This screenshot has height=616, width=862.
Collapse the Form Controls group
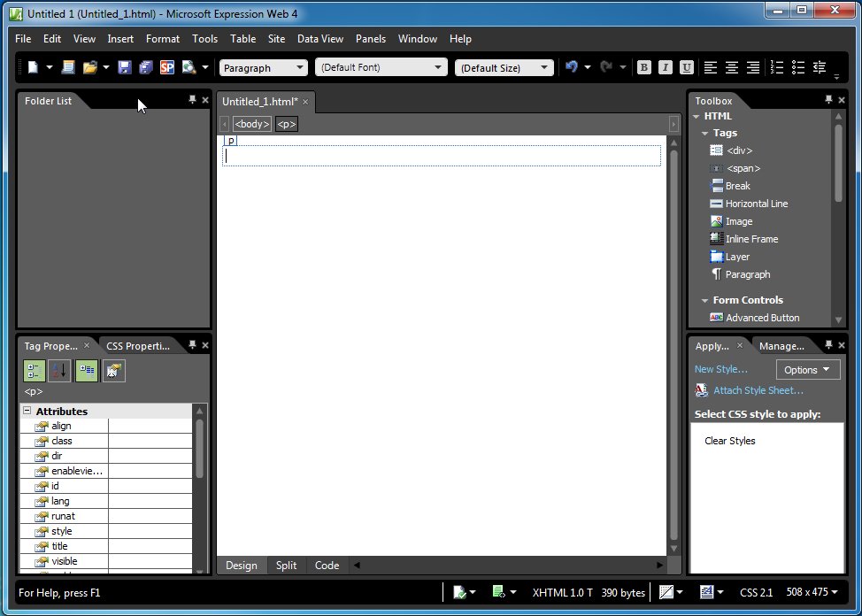click(704, 300)
